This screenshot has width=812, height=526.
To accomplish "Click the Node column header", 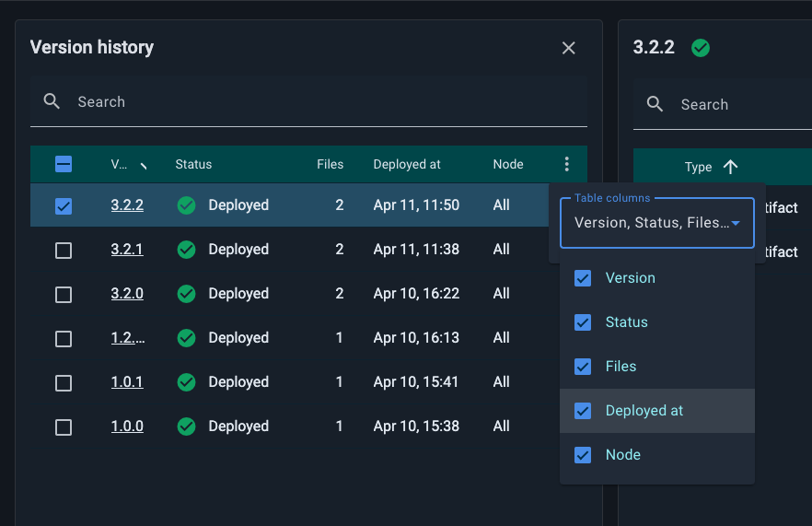I will pyautogui.click(x=508, y=164).
